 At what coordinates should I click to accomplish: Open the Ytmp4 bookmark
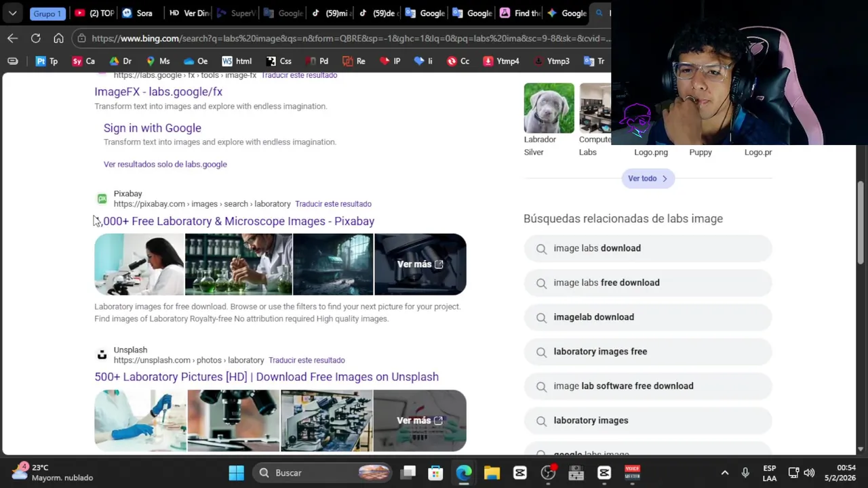pyautogui.click(x=501, y=61)
